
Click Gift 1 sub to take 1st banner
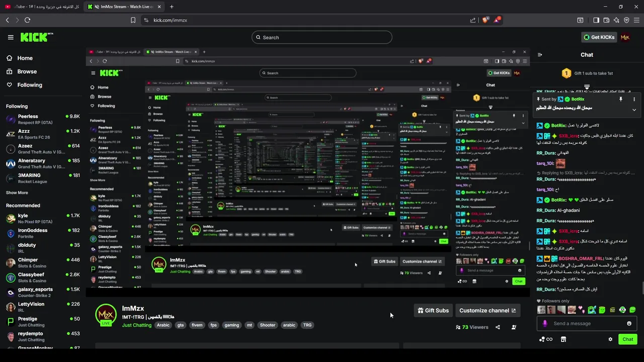[x=587, y=73]
